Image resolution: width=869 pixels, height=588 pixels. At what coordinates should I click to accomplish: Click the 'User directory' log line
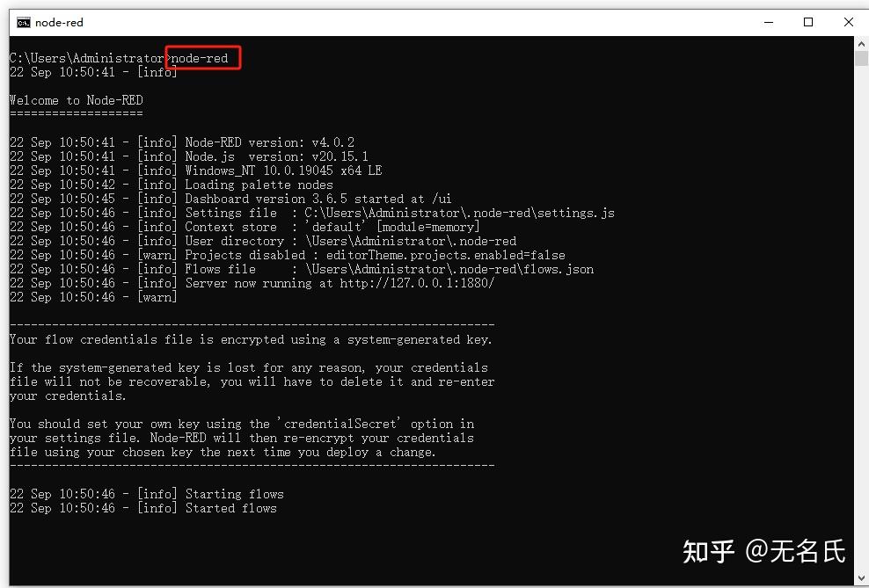coord(263,241)
